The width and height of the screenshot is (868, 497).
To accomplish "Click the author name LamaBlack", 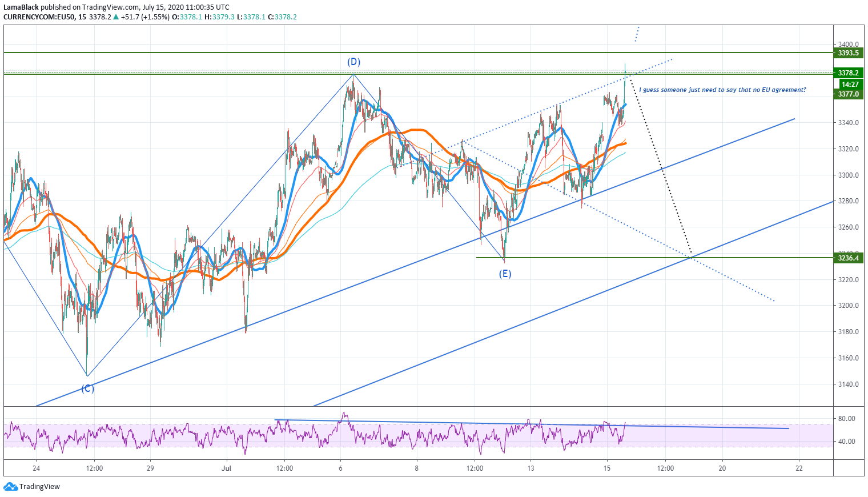I will pos(21,7).
